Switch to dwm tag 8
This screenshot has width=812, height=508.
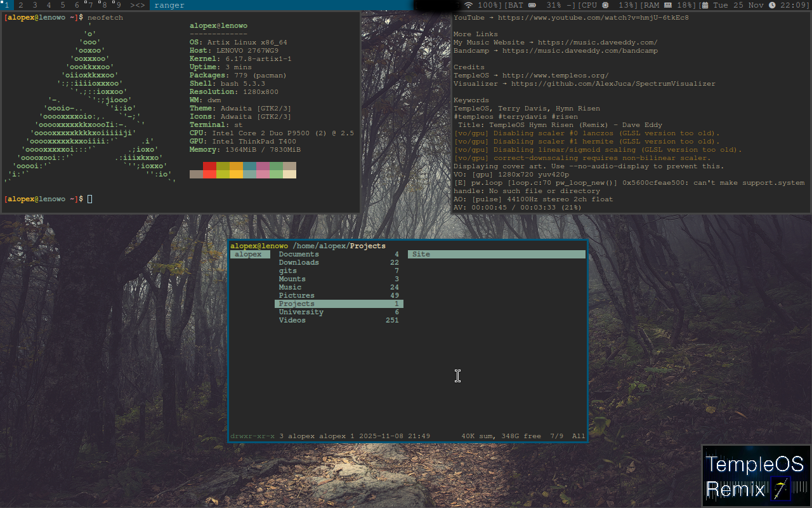pos(105,5)
